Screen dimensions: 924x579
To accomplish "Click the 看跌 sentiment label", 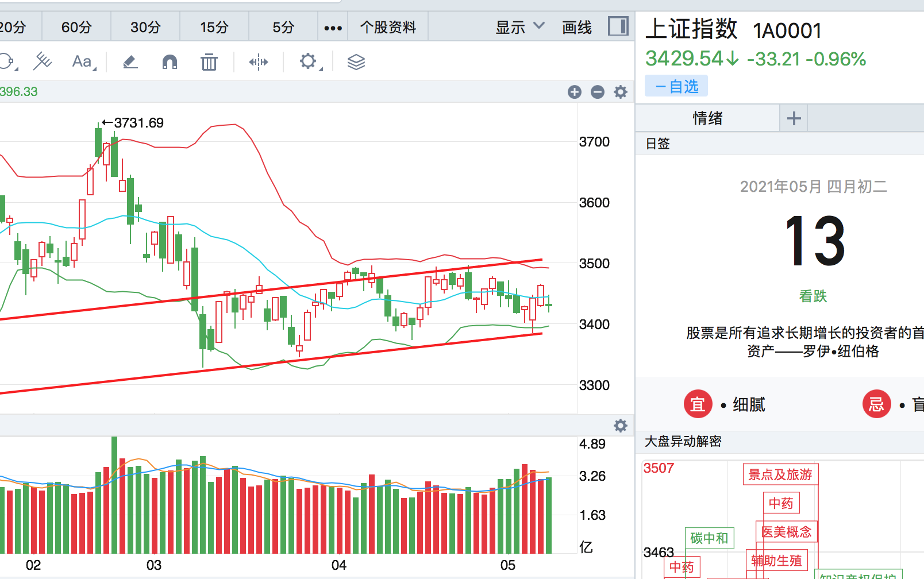I will click(813, 296).
